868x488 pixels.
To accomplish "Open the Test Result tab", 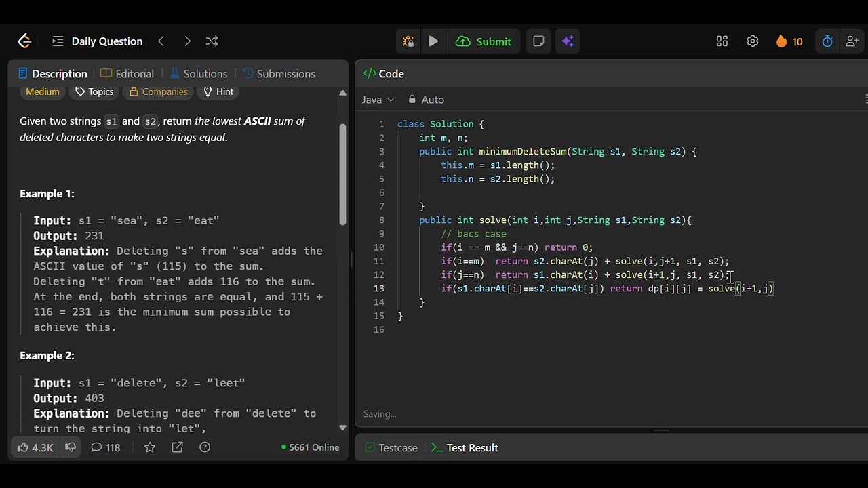I will pos(465,447).
